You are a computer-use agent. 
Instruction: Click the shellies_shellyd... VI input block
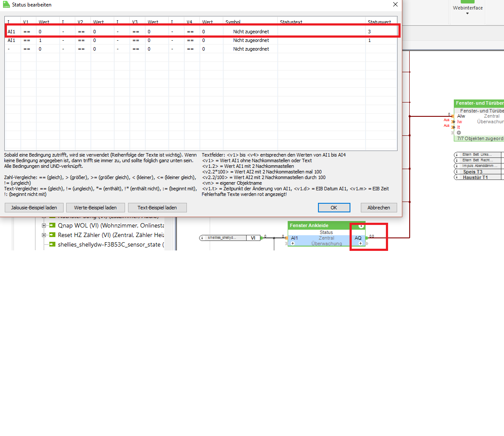pyautogui.click(x=229, y=238)
